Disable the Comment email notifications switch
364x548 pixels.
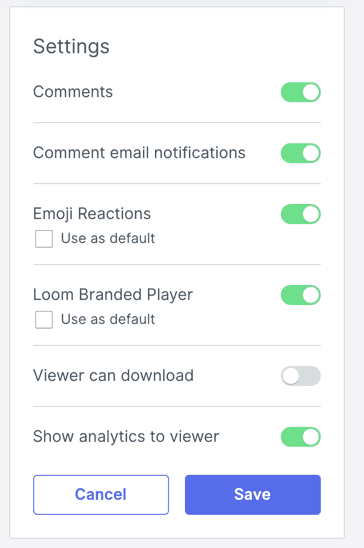(x=301, y=153)
